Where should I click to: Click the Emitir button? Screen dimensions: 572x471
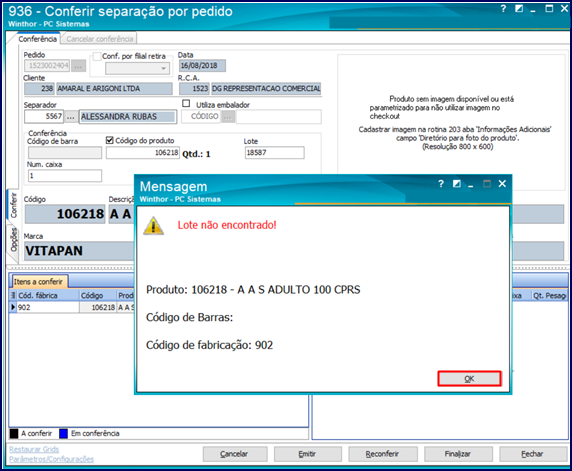point(308,454)
